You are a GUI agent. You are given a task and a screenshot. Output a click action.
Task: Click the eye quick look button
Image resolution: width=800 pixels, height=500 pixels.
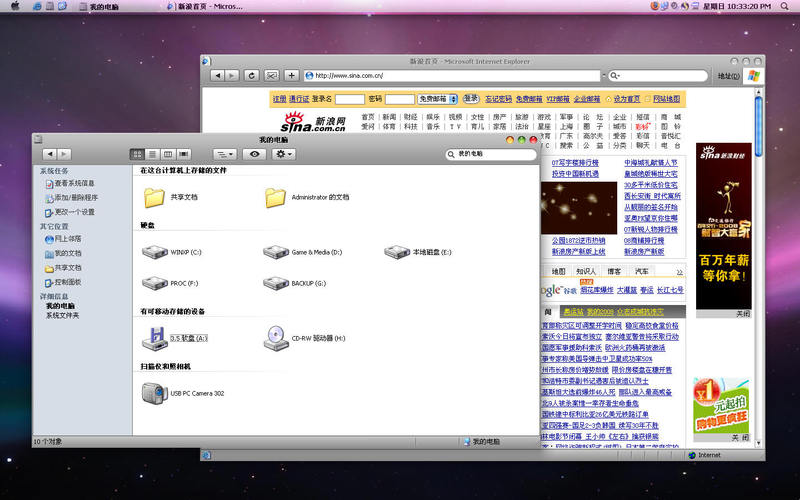pyautogui.click(x=254, y=154)
